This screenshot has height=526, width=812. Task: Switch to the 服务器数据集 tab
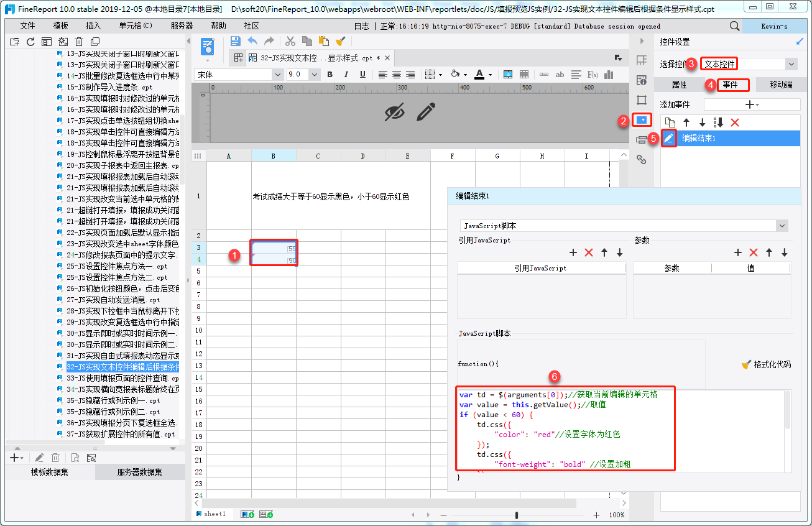[x=140, y=472]
